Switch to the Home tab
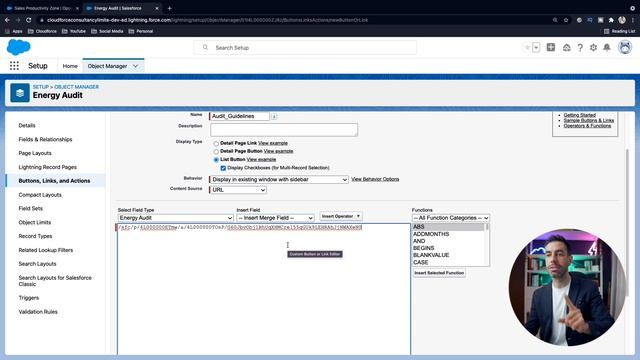640x360 pixels. [x=70, y=66]
